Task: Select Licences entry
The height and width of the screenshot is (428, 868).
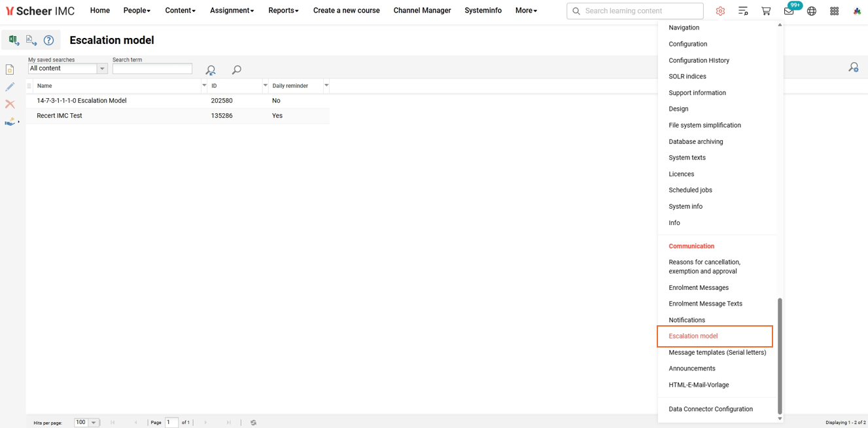Action: click(681, 174)
